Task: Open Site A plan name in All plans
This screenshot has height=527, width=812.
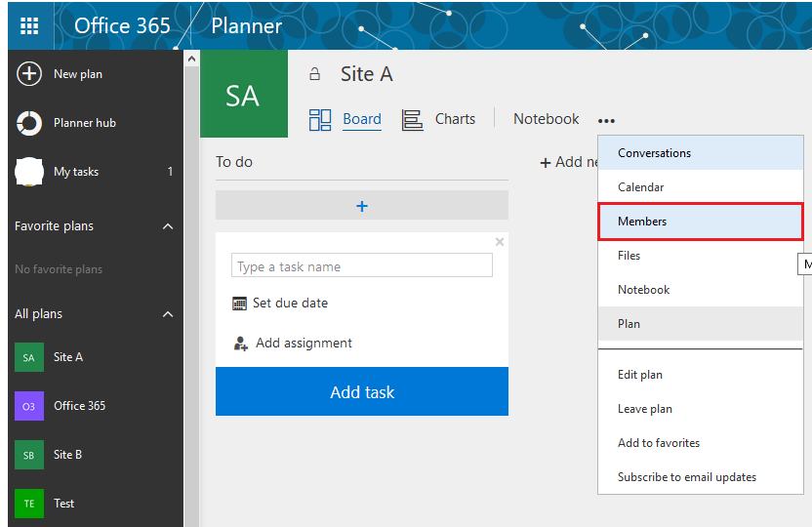Action: tap(68, 357)
